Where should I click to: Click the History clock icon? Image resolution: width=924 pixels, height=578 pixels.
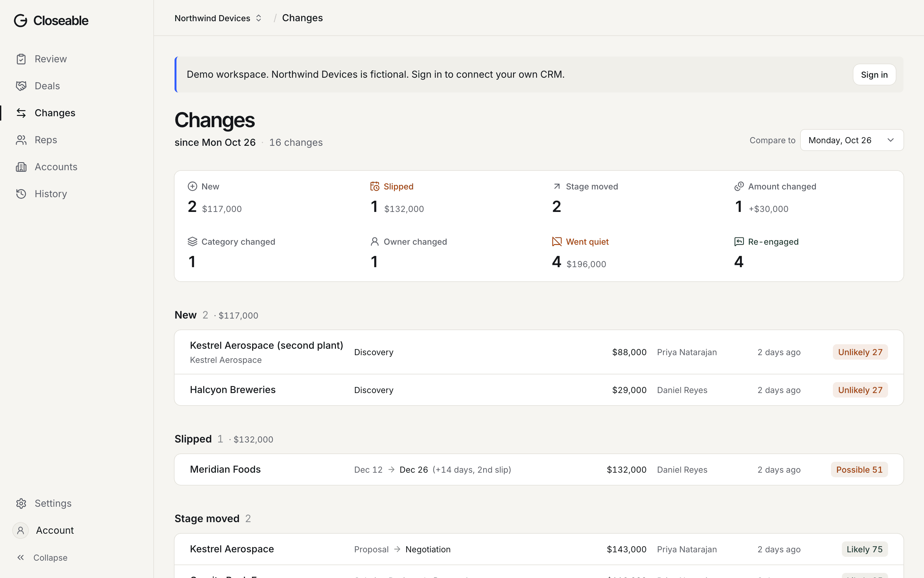[21, 194]
